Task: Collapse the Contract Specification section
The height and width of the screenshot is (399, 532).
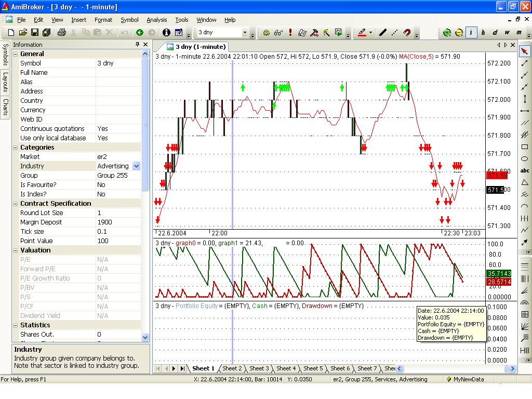Action: click(x=16, y=204)
